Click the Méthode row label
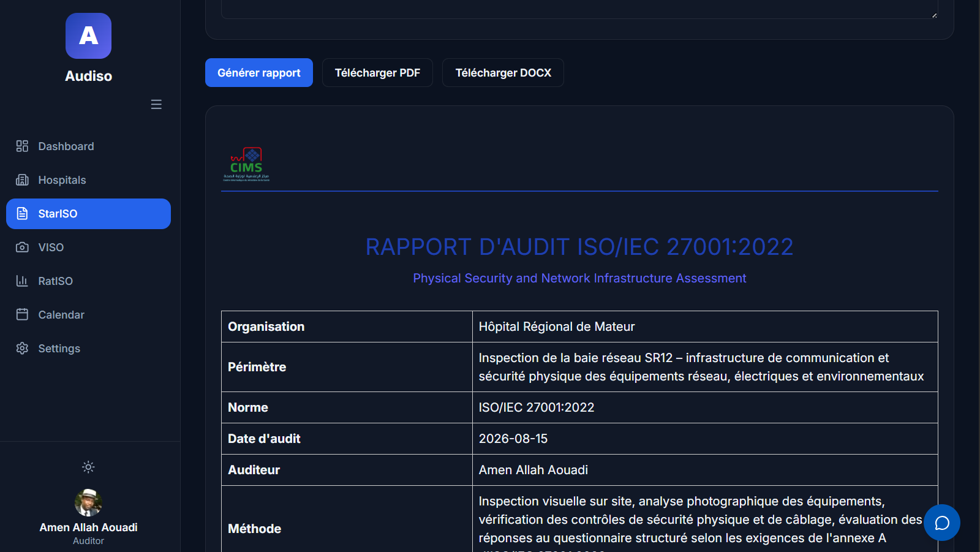This screenshot has width=980, height=552. (x=255, y=529)
